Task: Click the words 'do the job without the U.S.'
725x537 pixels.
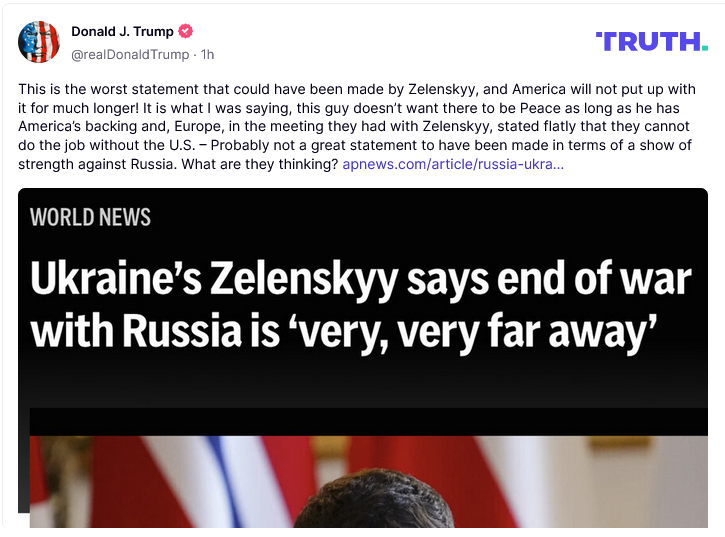Action: [x=100, y=145]
